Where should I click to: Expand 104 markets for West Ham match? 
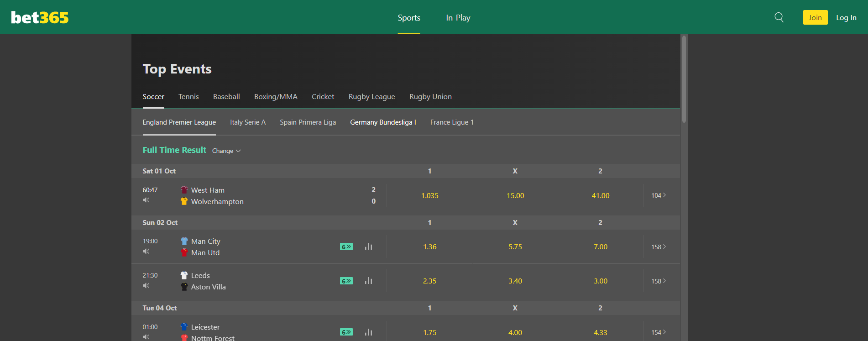click(x=658, y=195)
